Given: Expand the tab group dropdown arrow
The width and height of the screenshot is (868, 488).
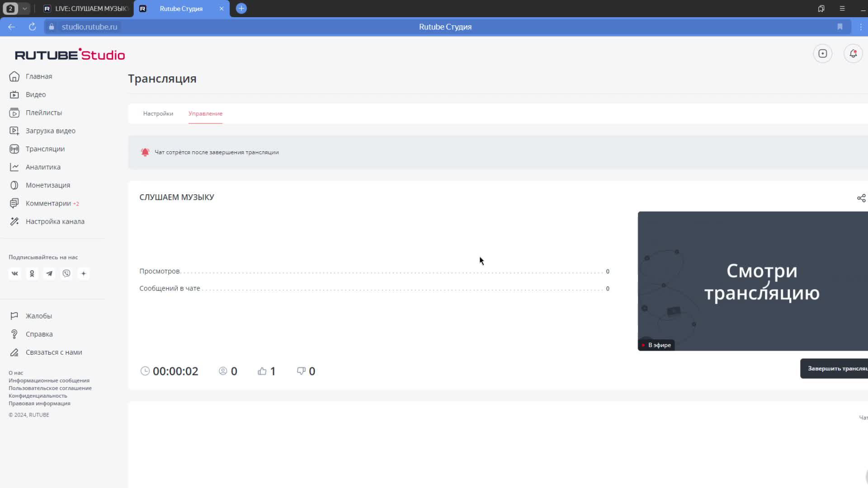Looking at the screenshot, I should (25, 9).
